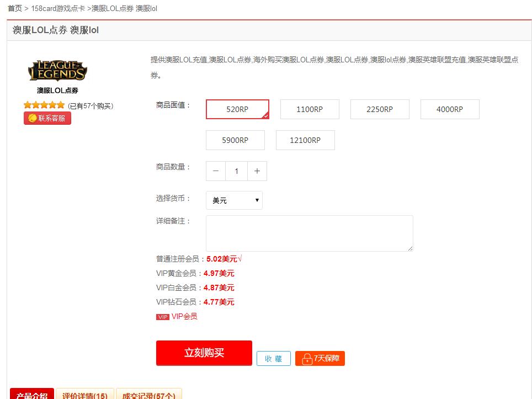
Task: Click the 立刻购买 buy now button
Action: click(x=204, y=353)
